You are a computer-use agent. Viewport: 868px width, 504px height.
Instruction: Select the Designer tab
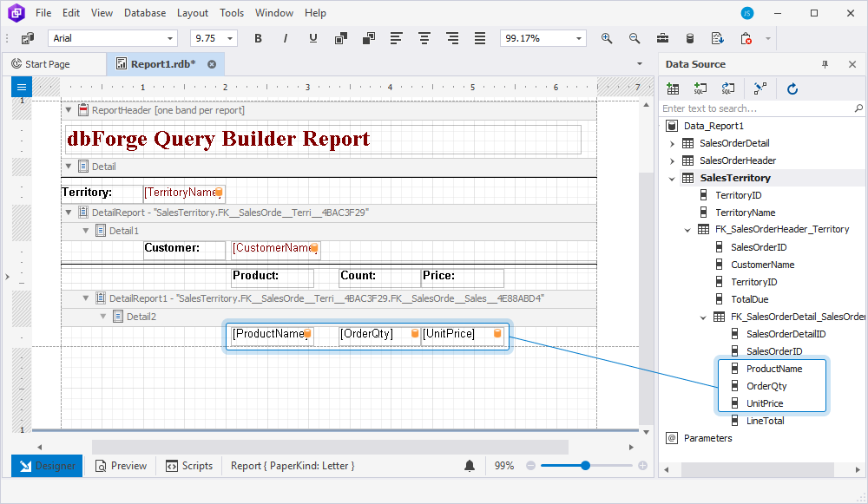pos(47,466)
